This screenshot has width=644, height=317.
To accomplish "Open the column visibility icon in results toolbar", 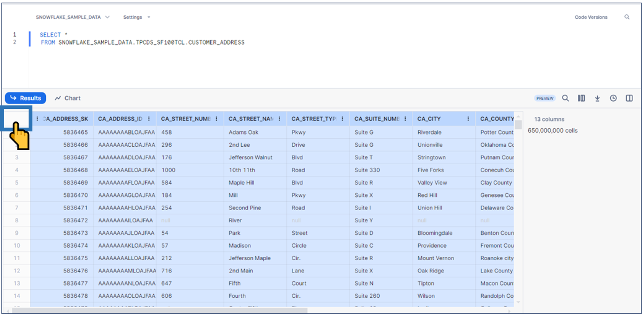I will (x=581, y=98).
